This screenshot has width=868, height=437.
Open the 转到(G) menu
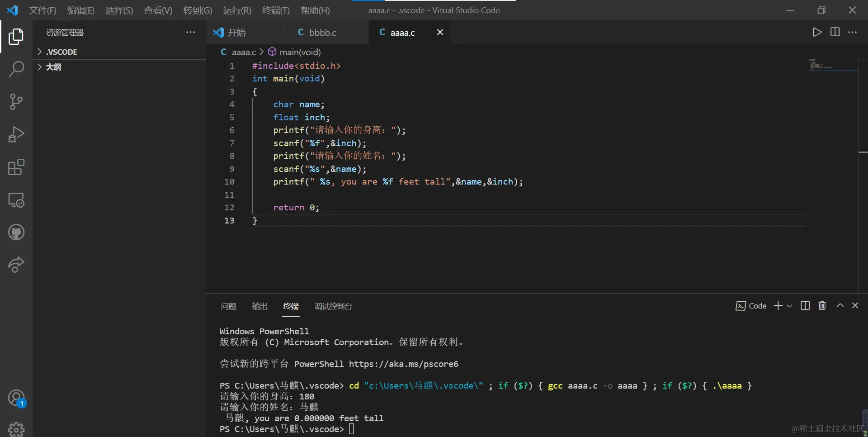pos(198,10)
